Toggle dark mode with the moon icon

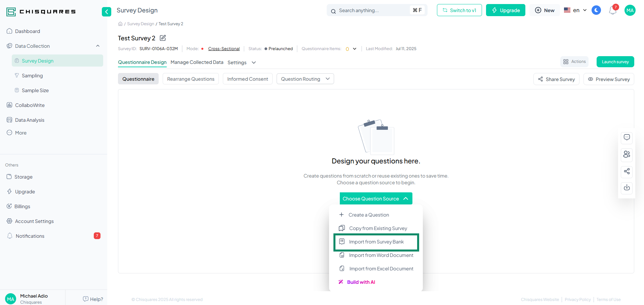(x=596, y=10)
